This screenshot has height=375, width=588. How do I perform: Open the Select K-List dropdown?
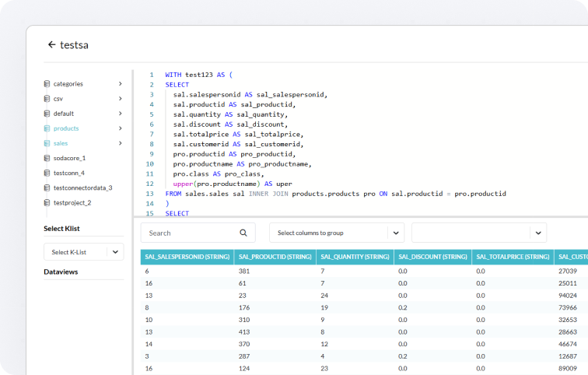(x=83, y=252)
